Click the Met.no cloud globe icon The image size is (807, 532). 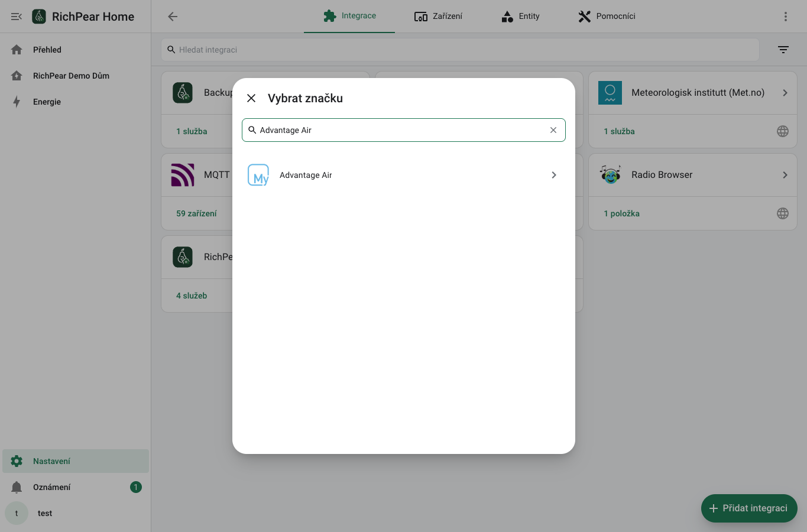[x=783, y=131]
